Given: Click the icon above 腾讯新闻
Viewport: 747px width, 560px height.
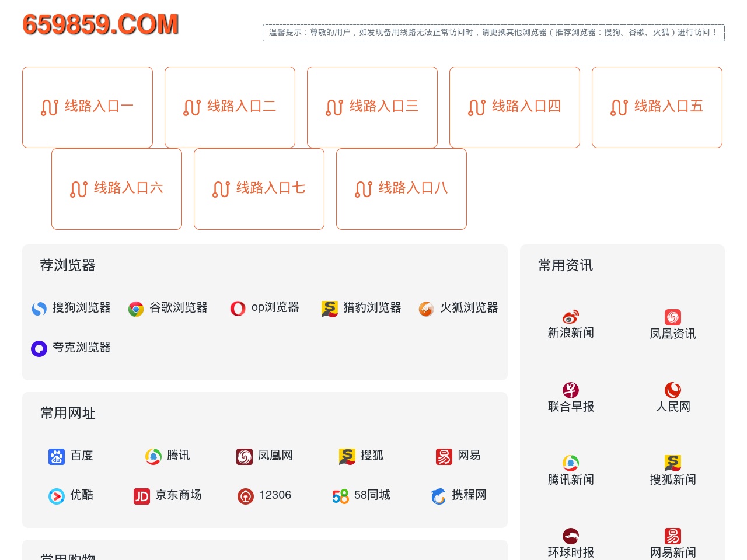Looking at the screenshot, I should (571, 463).
